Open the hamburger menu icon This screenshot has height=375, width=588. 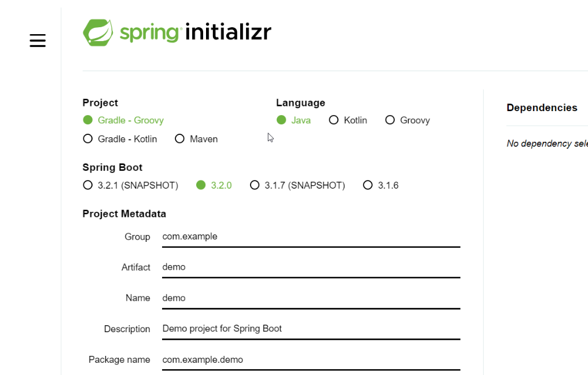[38, 41]
